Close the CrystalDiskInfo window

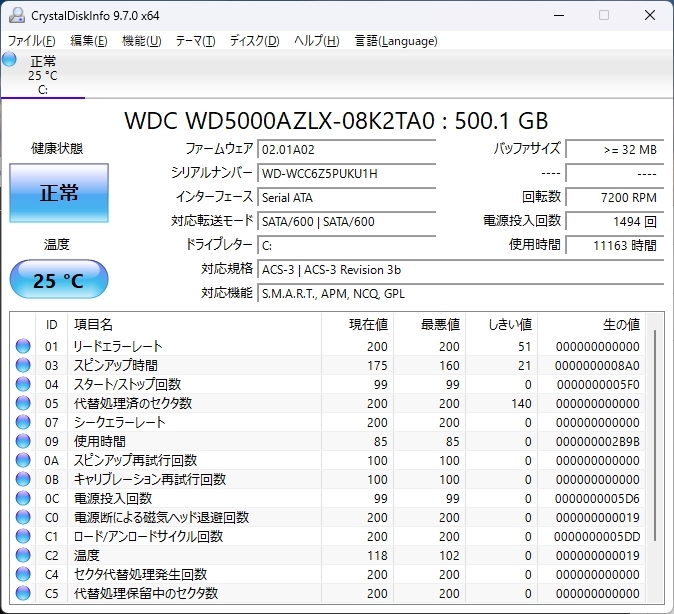click(650, 15)
